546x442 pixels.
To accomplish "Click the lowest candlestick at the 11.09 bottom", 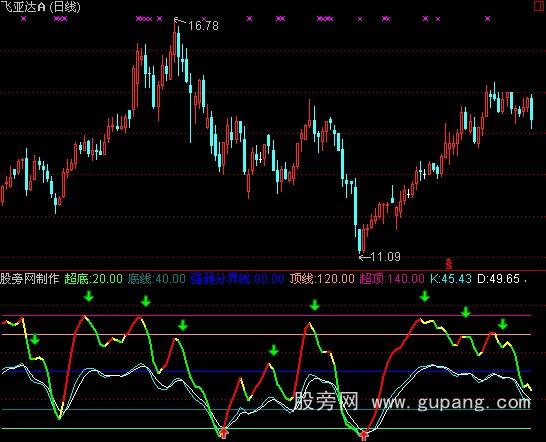I will pyautogui.click(x=360, y=240).
